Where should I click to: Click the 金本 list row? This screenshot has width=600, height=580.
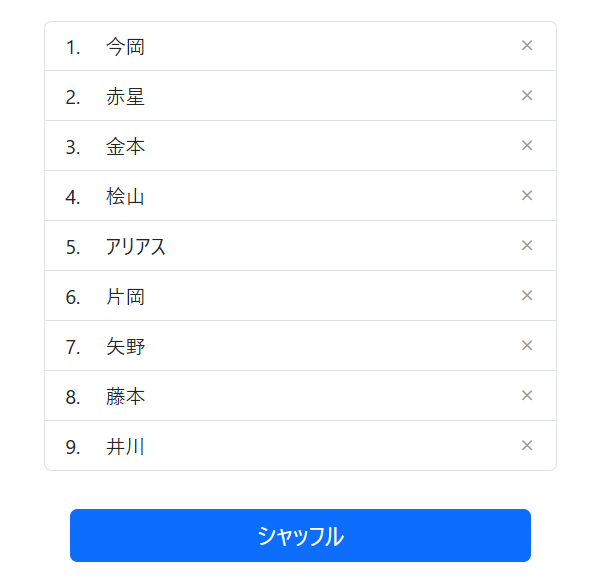(x=300, y=146)
